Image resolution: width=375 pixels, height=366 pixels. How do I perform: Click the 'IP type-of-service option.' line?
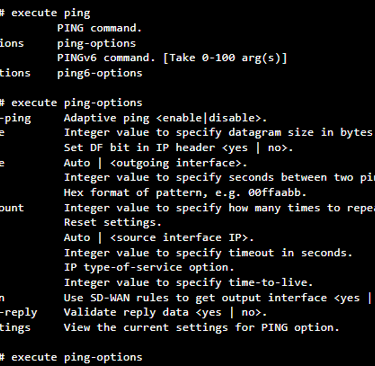(149, 267)
